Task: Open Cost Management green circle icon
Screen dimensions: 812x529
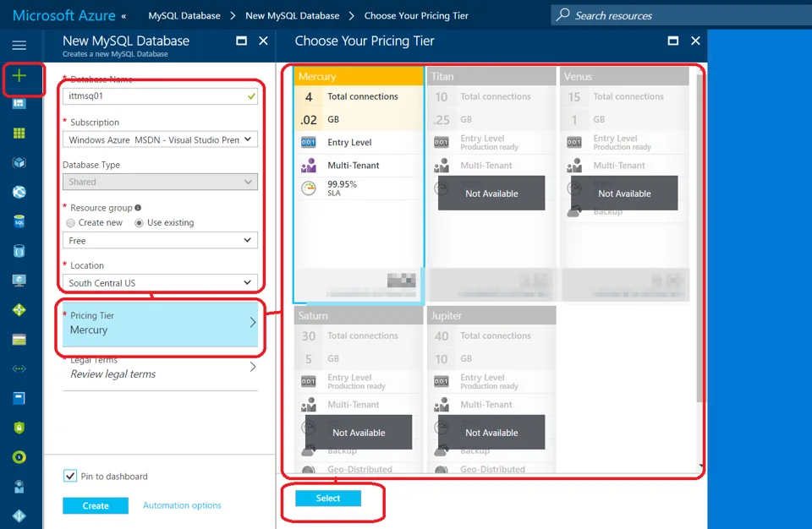Action: click(19, 457)
